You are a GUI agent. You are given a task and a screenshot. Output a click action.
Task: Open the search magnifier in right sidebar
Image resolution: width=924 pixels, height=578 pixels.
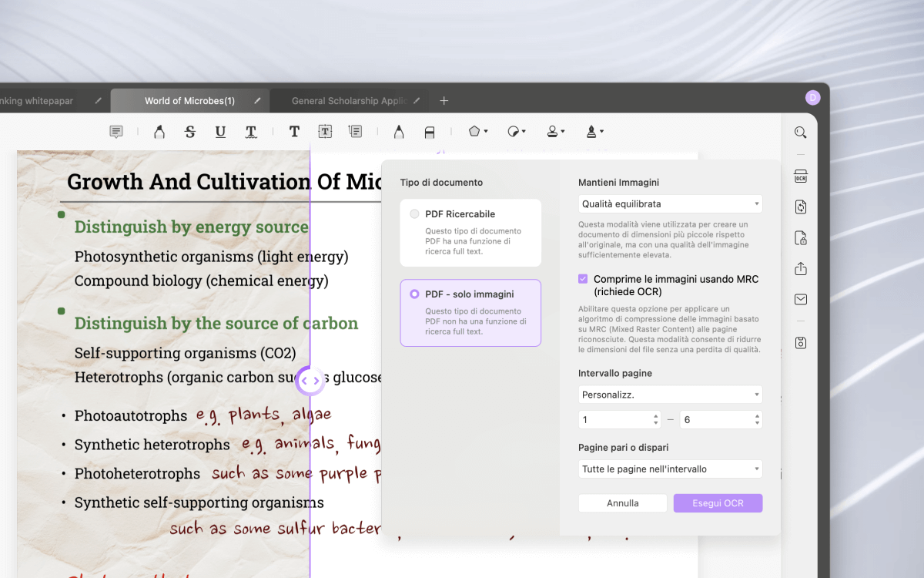801,133
